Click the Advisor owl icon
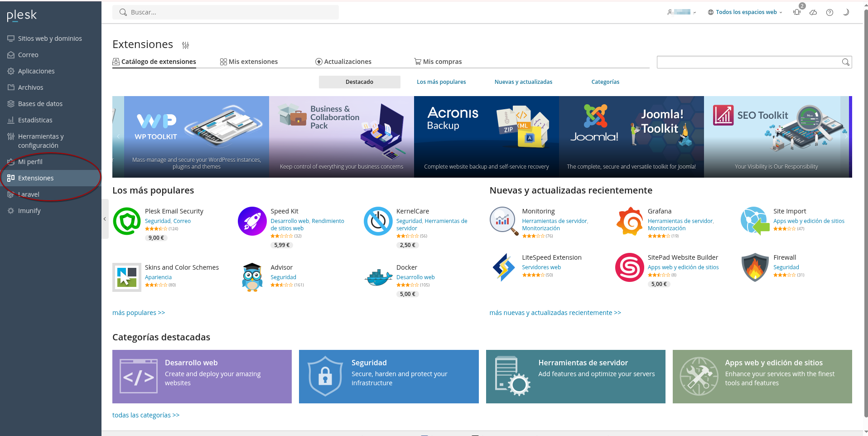Viewport: 868px width, 436px height. pos(252,277)
